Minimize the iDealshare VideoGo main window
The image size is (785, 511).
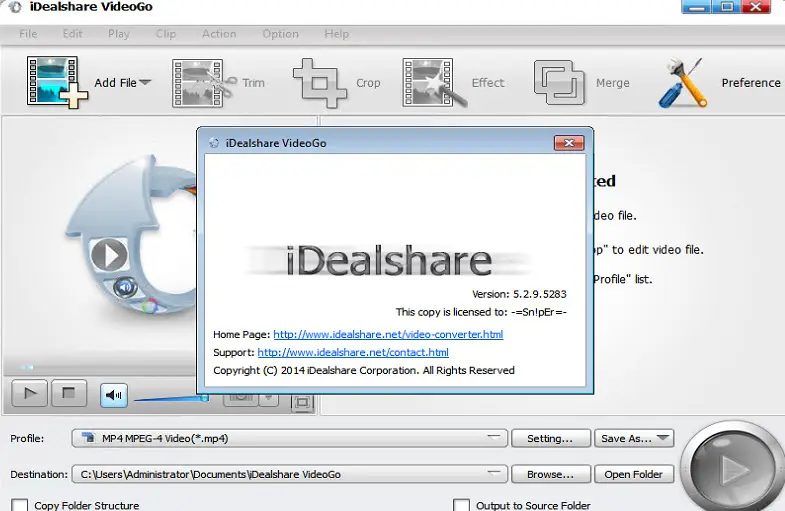[696, 7]
